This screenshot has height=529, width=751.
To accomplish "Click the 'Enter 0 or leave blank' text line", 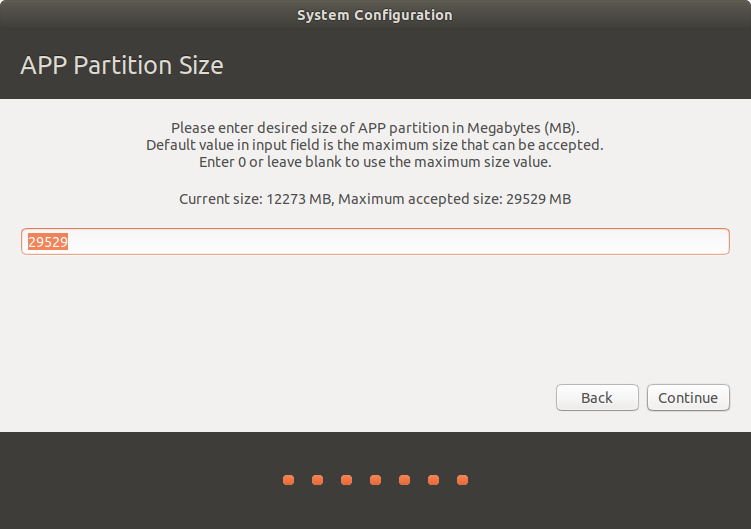I will [375, 161].
